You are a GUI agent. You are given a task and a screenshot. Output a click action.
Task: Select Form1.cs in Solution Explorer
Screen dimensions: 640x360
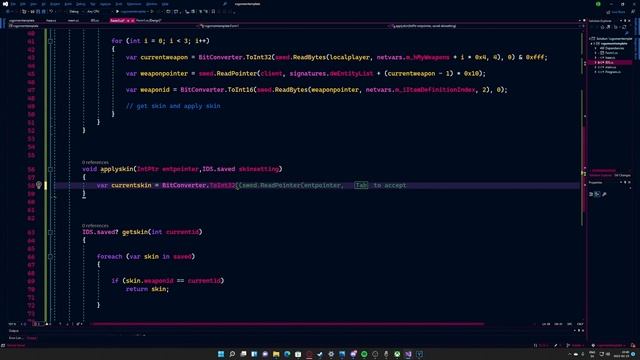[611, 53]
